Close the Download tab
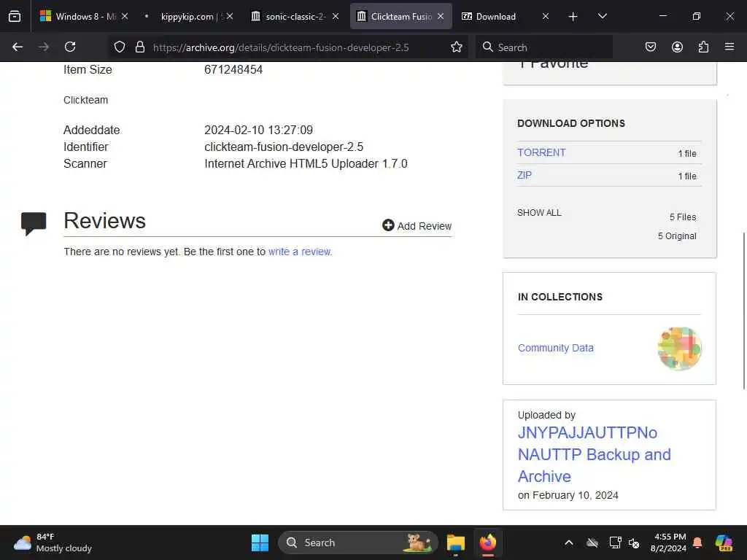The height and width of the screenshot is (560, 747). tap(546, 16)
